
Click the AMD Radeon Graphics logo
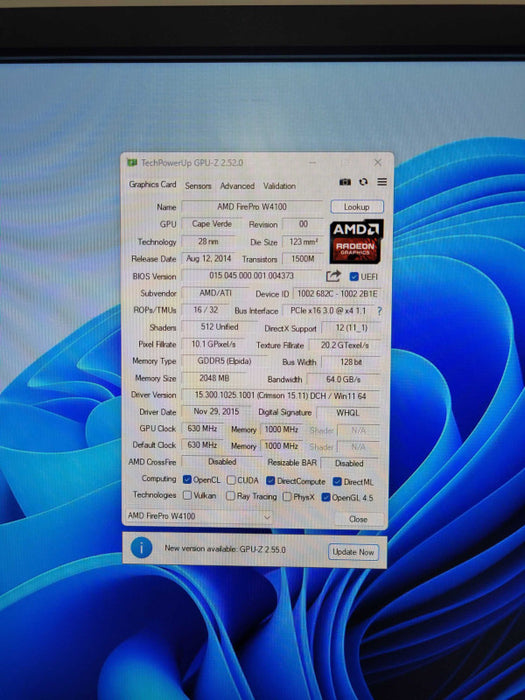(356, 242)
